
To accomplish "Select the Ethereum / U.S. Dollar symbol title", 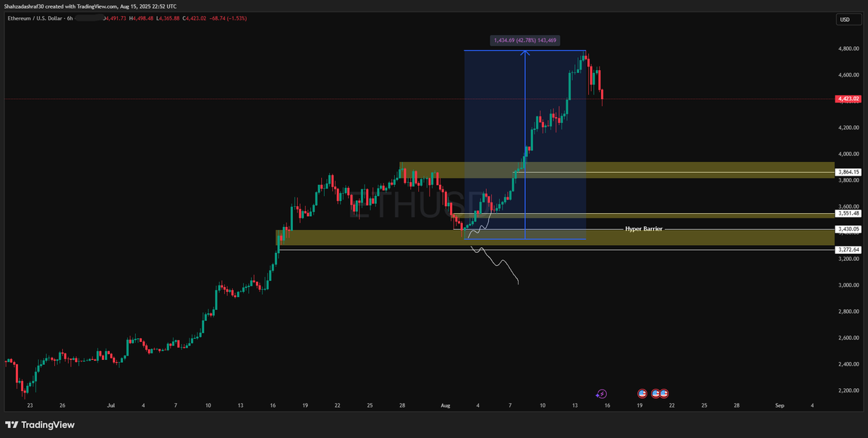I will (x=33, y=18).
